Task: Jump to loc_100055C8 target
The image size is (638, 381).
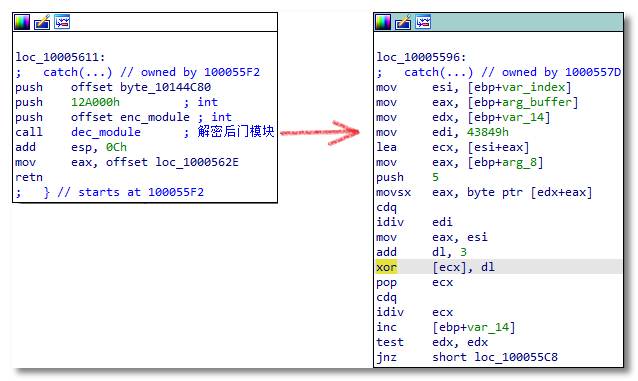Action: (516, 357)
